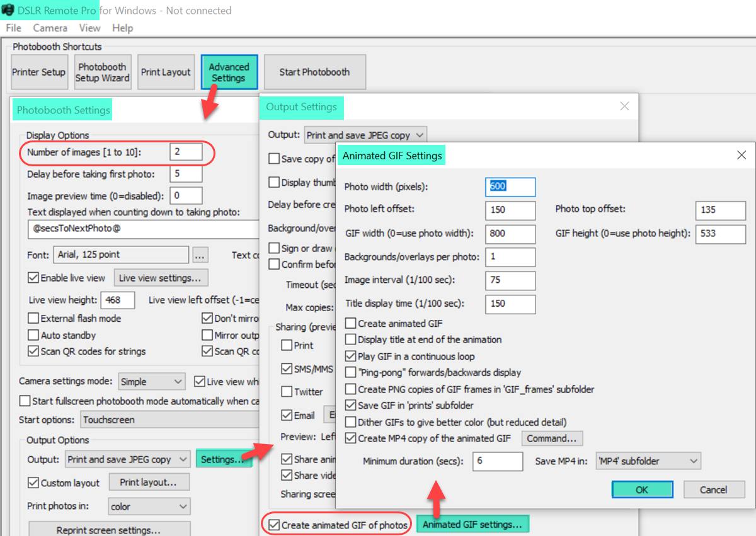Click the Image interval field
This screenshot has width=756, height=536.
[x=510, y=280]
